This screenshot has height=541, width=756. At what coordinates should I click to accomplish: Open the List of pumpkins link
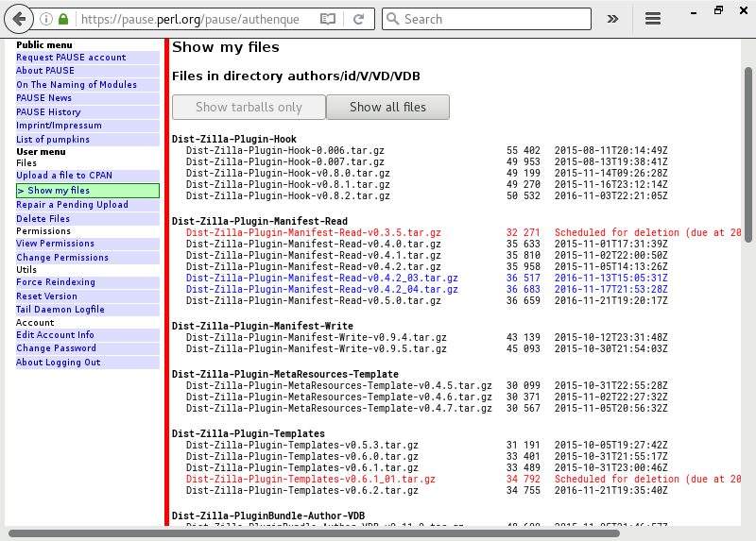(53, 140)
